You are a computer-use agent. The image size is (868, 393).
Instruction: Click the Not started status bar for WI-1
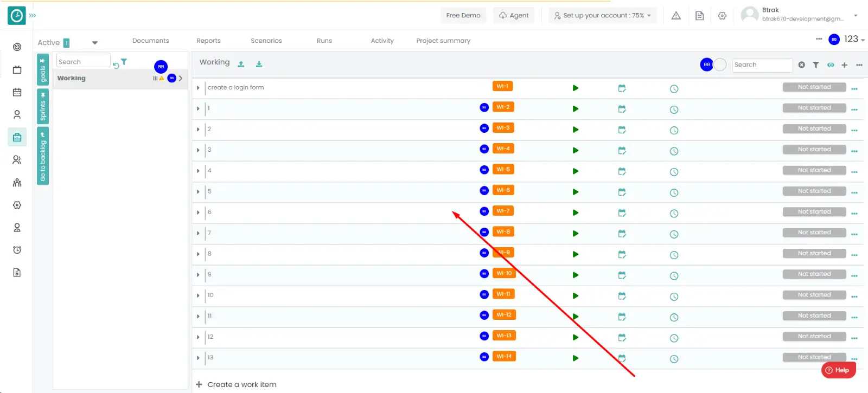[x=814, y=87]
